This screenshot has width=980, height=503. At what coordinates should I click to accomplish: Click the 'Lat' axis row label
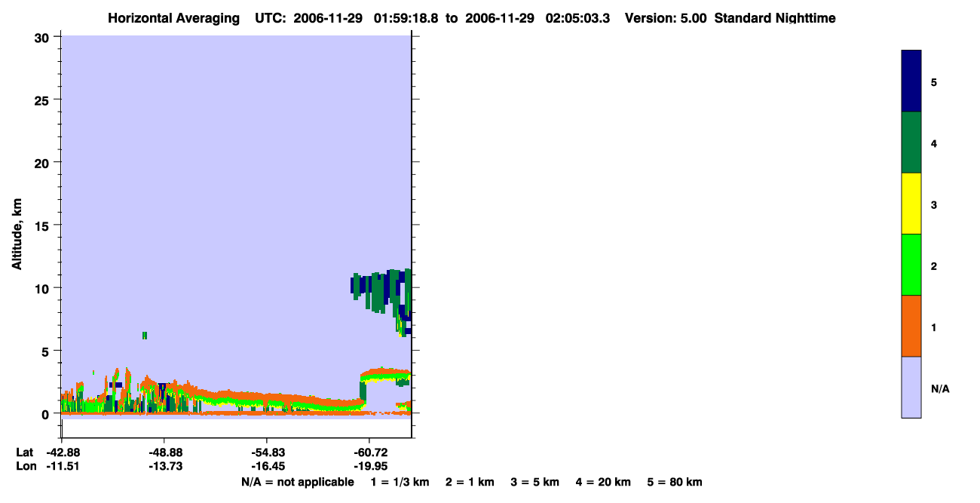click(x=24, y=452)
